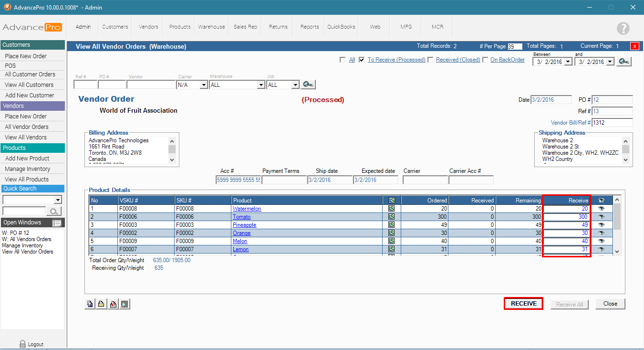This screenshot has height=350, width=644.
Task: Click the Quick Search magnifier button
Action: click(54, 211)
